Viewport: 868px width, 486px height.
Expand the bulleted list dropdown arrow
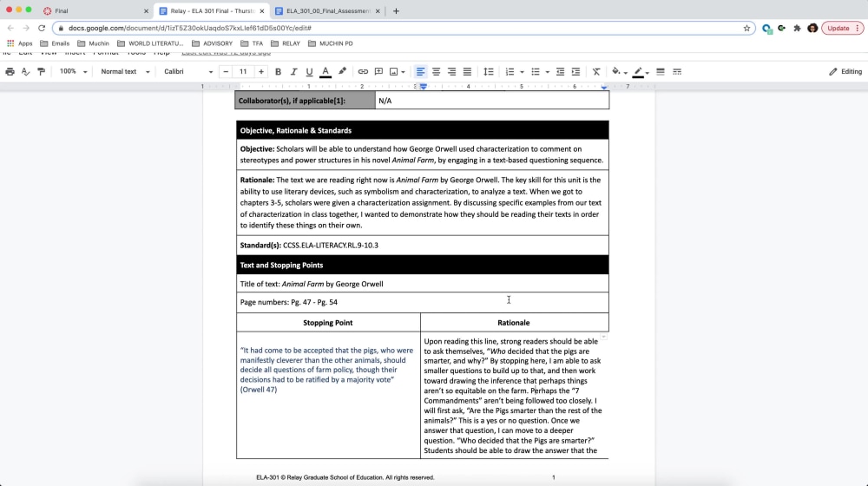(548, 72)
